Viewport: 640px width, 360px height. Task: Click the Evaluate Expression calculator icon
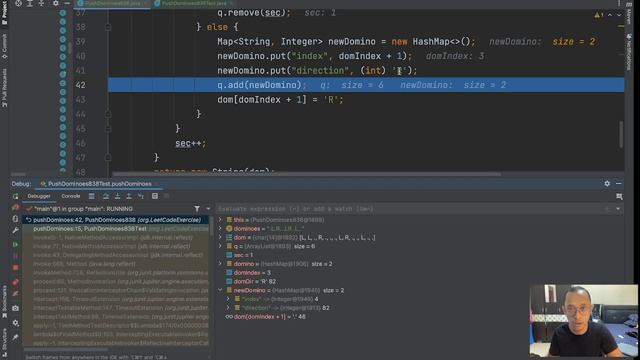155,196
